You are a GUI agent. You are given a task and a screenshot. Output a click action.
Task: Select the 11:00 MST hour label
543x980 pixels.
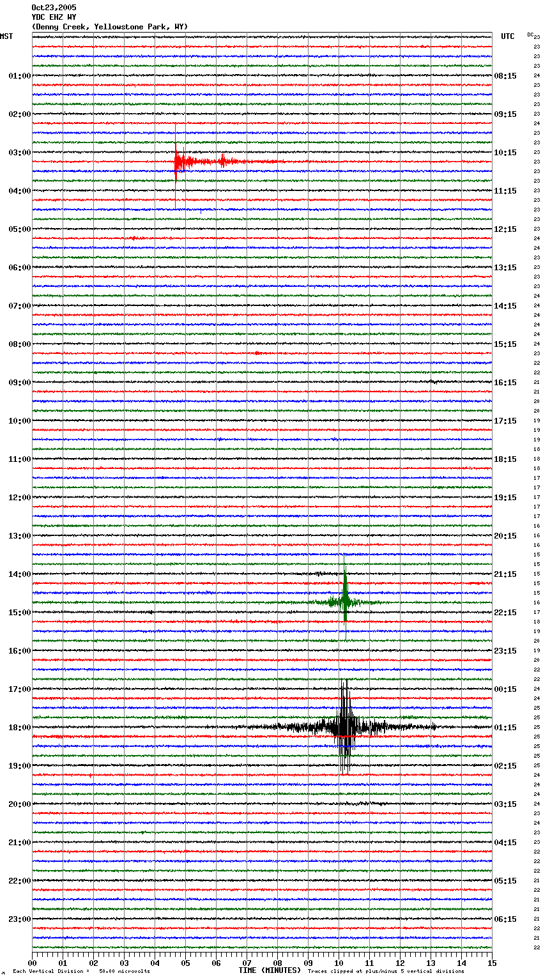20,459
